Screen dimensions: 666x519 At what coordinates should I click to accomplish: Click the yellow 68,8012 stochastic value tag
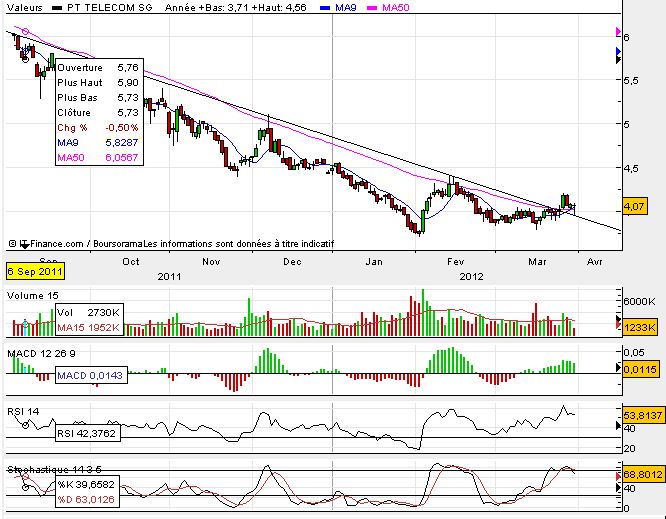643,474
